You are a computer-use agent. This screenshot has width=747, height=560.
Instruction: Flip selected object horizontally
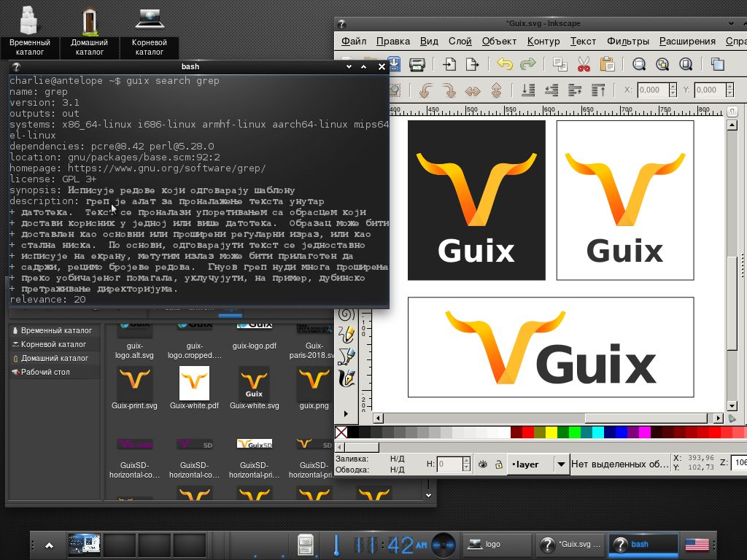click(x=473, y=90)
